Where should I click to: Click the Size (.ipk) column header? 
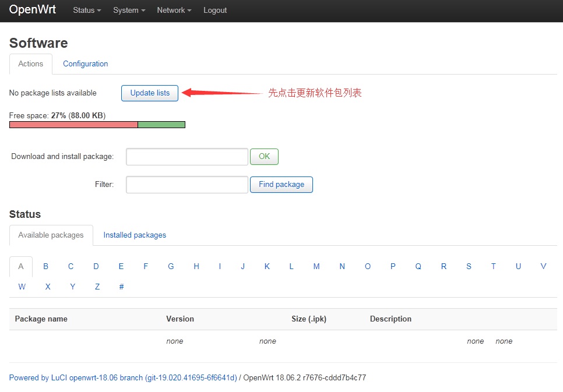click(x=309, y=319)
